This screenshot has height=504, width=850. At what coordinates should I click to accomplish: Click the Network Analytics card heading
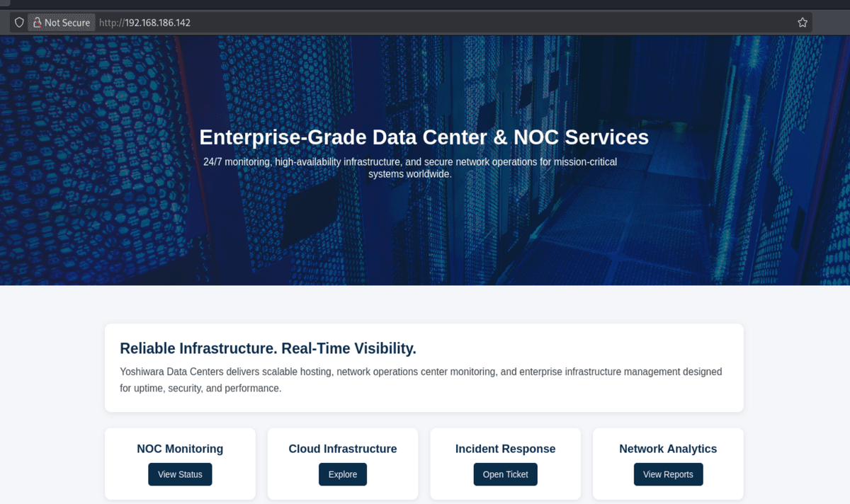(x=668, y=449)
